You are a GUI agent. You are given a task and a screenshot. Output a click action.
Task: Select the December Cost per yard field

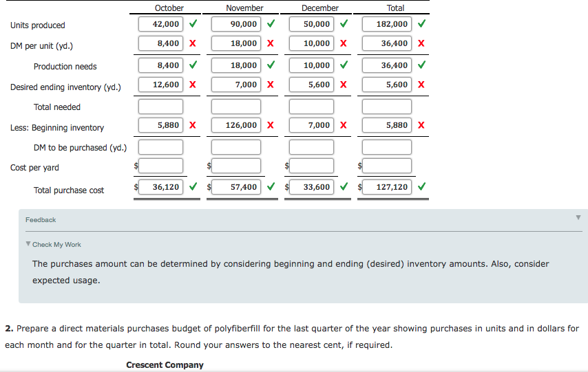tap(311, 166)
